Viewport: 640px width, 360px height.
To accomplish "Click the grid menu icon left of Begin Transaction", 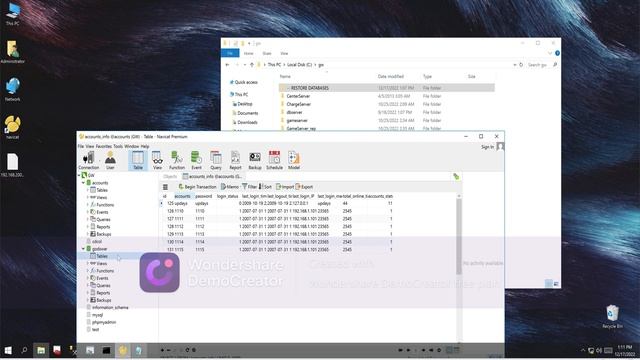I will point(165,187).
